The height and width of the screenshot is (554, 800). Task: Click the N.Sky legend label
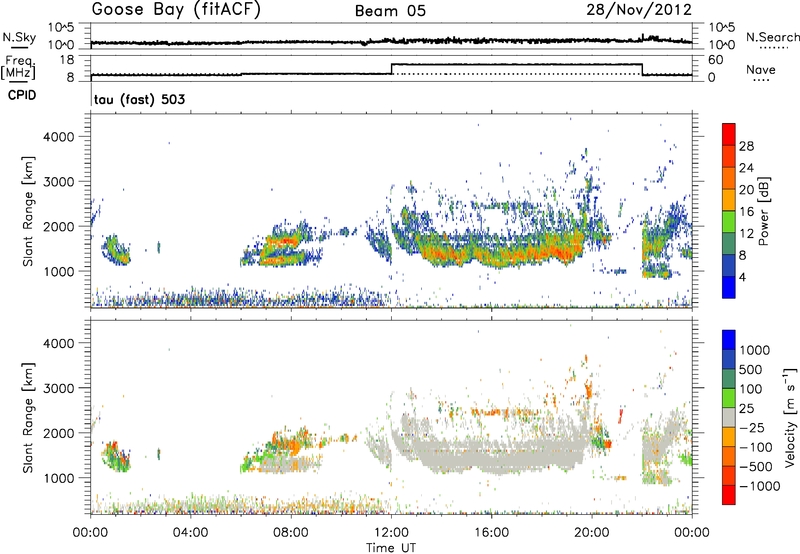click(x=19, y=38)
